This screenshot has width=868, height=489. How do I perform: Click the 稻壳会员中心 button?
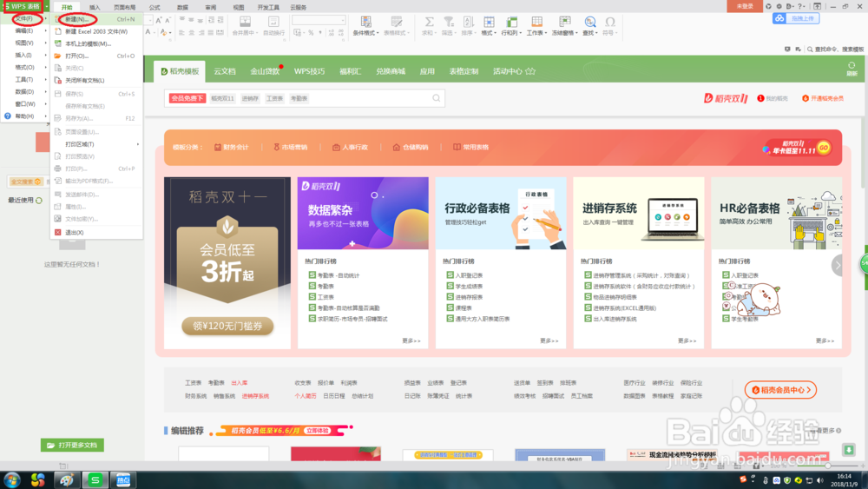[780, 390]
